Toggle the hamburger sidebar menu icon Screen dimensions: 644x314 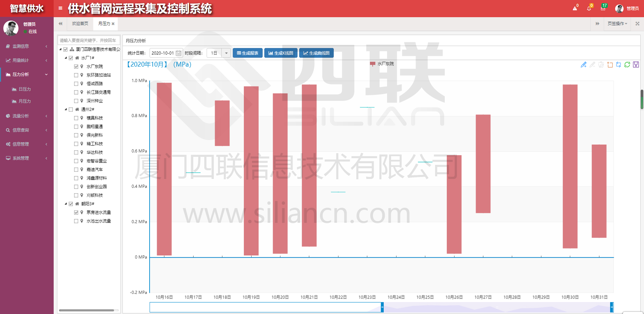pyautogui.click(x=60, y=8)
